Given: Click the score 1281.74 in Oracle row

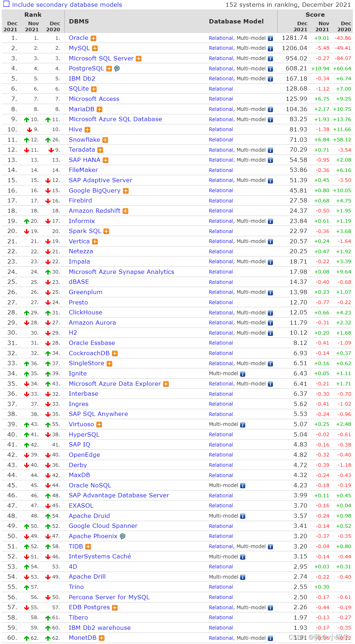Looking at the screenshot, I should tap(295, 38).
